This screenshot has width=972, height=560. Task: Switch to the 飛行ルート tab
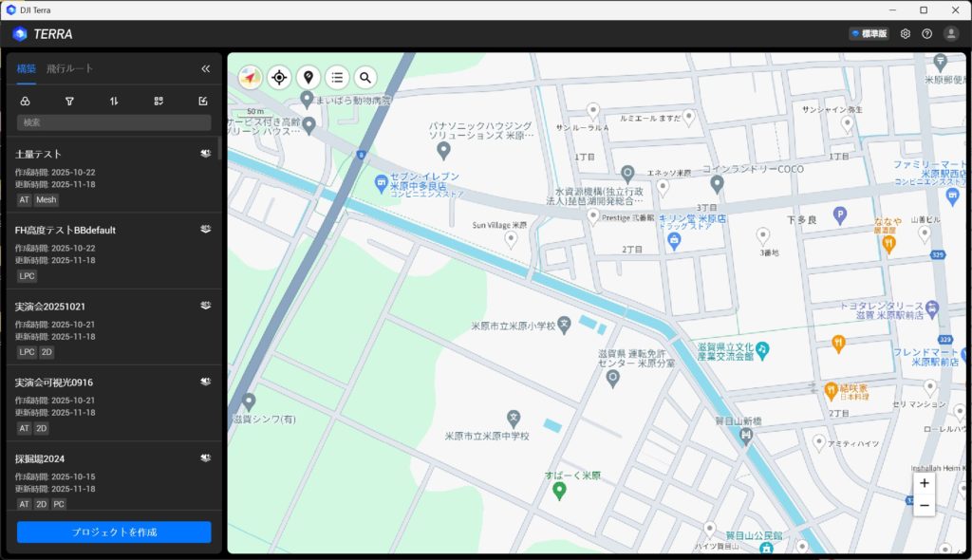click(x=69, y=69)
